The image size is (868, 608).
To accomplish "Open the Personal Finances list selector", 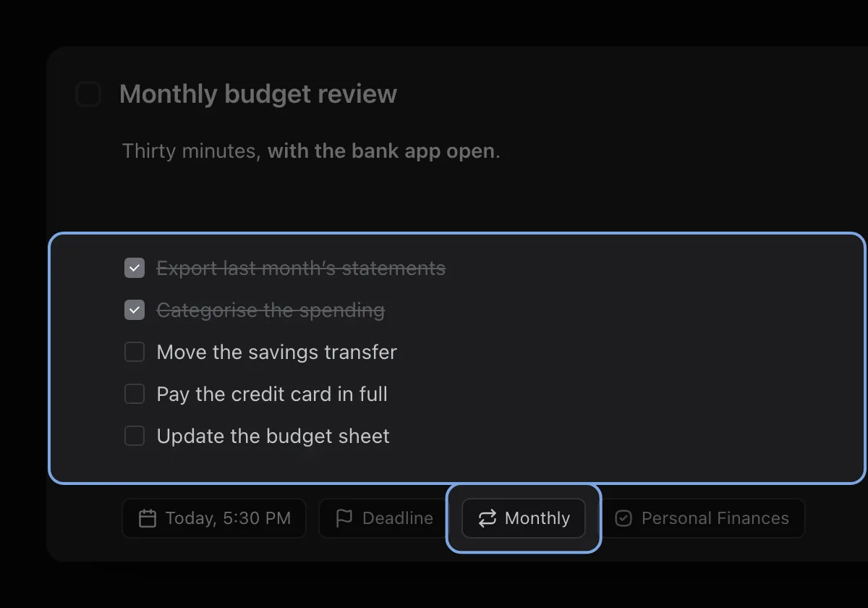I will [x=702, y=518].
